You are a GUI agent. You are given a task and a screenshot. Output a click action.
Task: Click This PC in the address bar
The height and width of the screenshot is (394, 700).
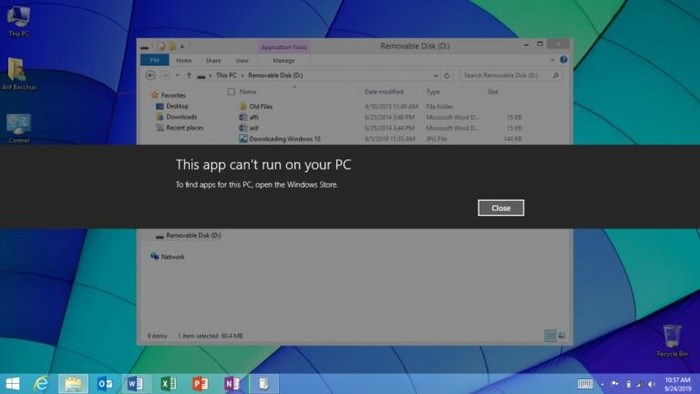pos(226,75)
